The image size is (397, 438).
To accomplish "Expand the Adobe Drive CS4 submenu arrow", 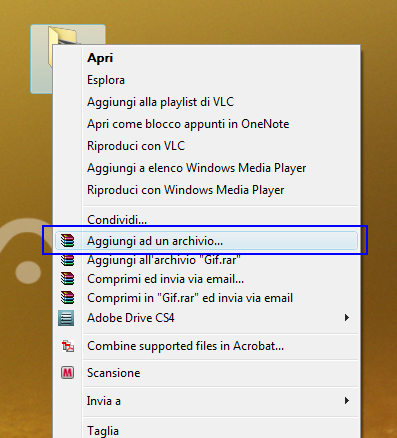I will point(347,318).
